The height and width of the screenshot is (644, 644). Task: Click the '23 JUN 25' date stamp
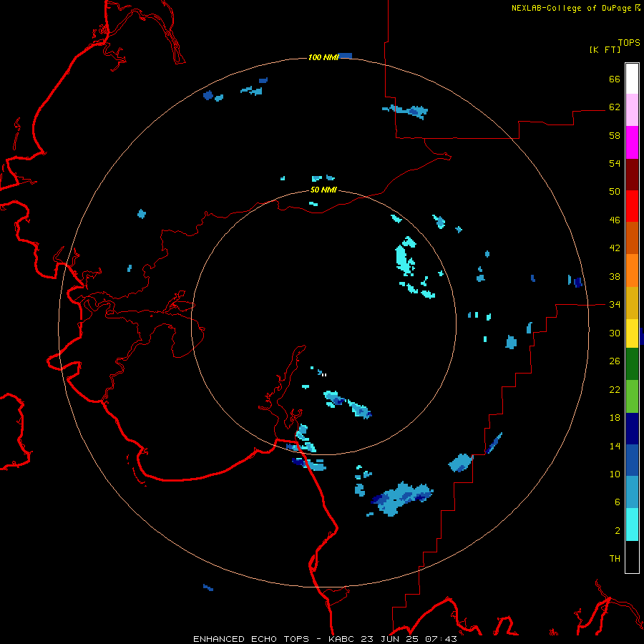(391, 639)
